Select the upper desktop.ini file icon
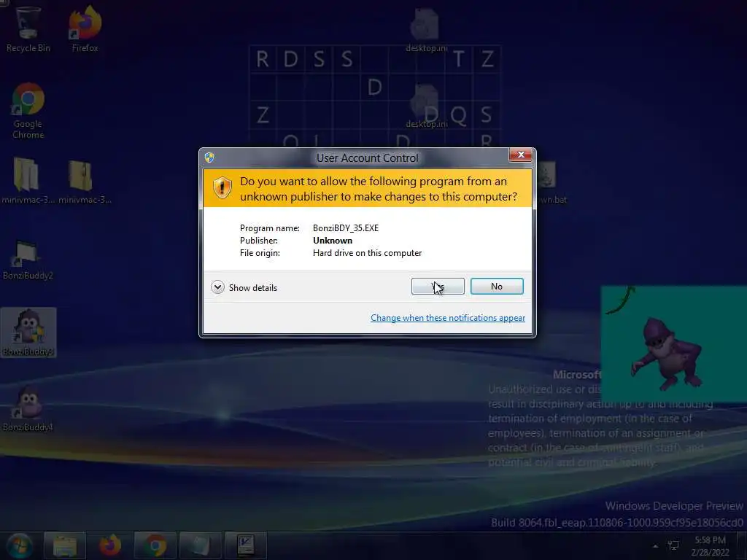Screen dimensions: 747x560 pos(426,29)
